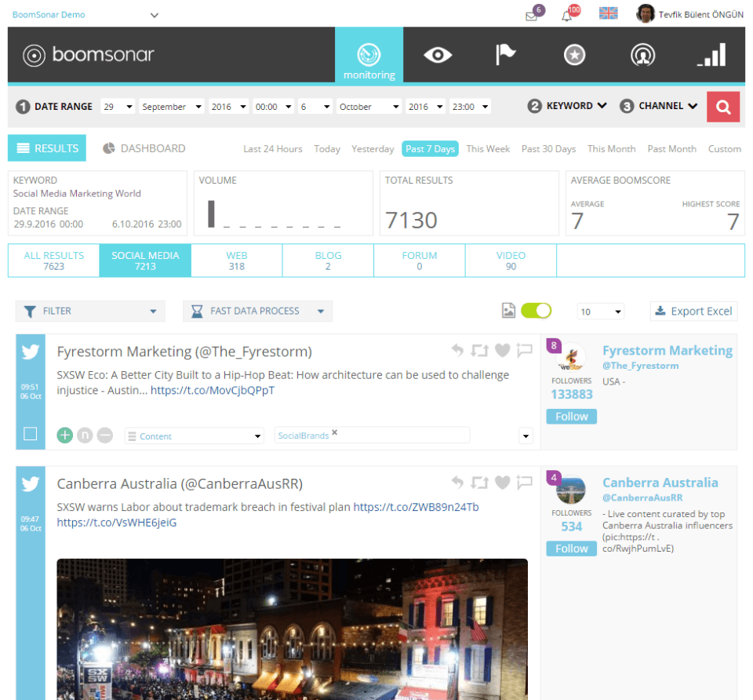Mark Fyrestorm tweet with green plus icon

pyautogui.click(x=65, y=436)
